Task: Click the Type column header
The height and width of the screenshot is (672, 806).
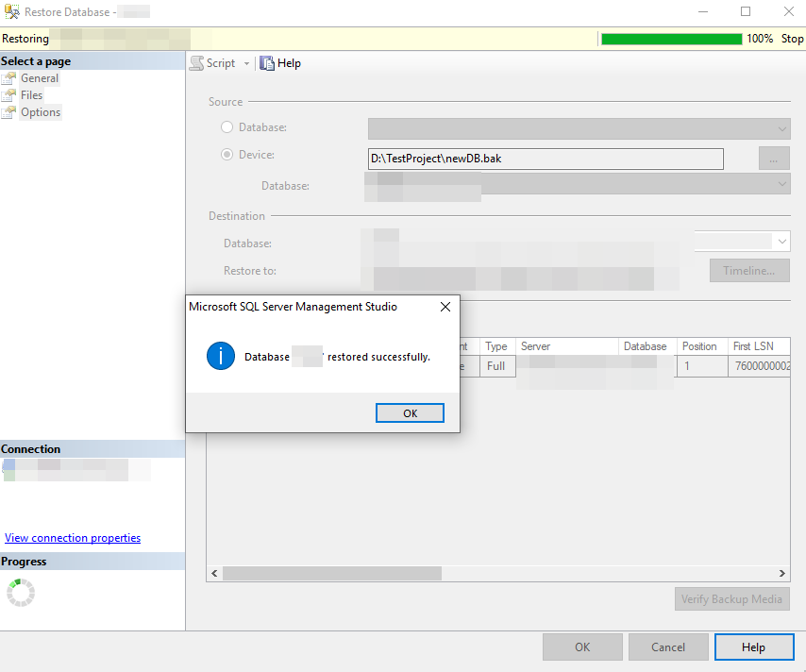Action: point(496,346)
